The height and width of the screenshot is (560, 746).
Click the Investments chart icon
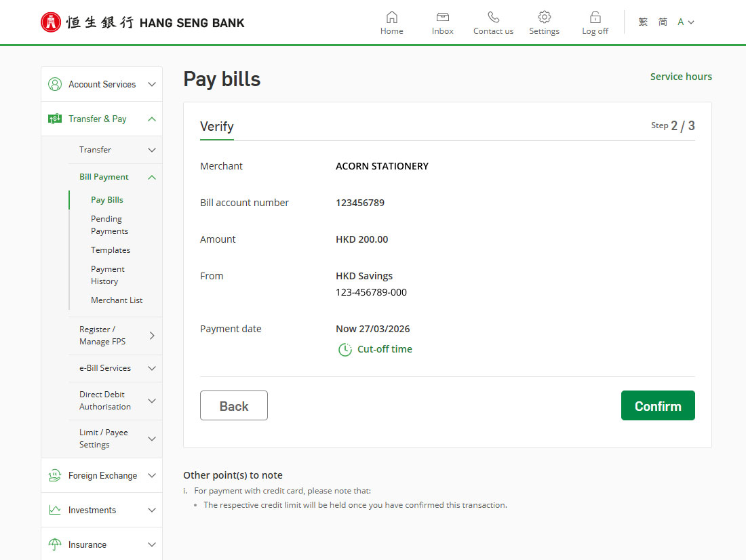55,510
